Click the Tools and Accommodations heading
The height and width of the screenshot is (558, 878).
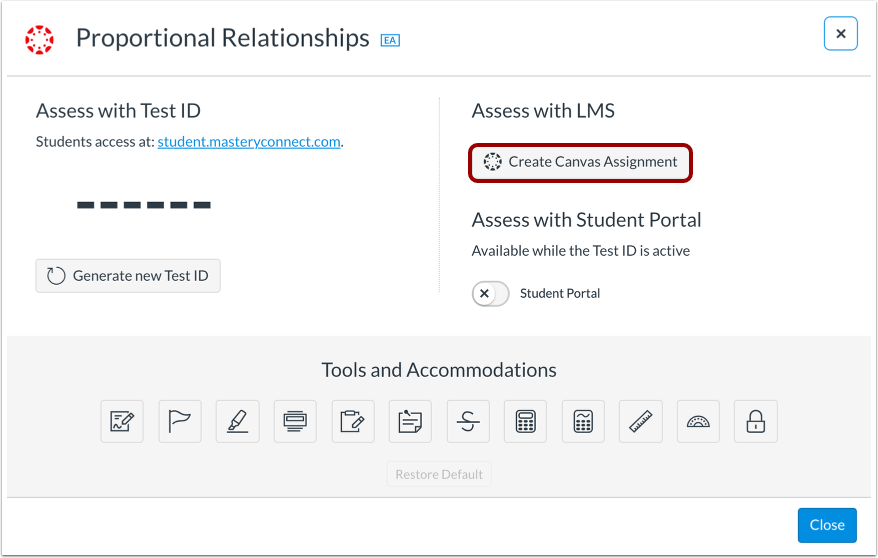tap(439, 370)
